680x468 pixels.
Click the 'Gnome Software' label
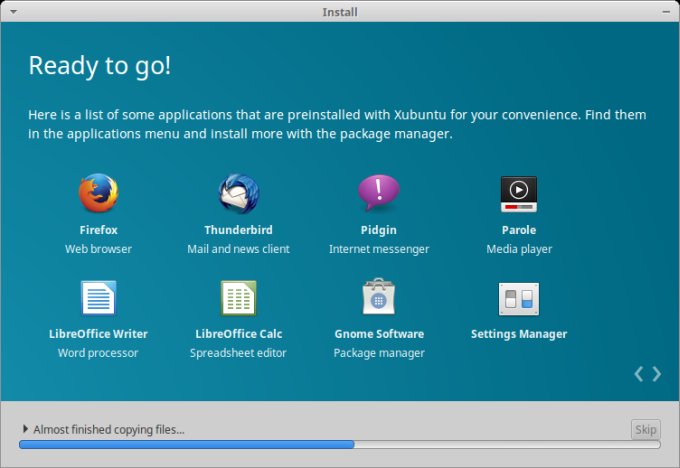(379, 334)
